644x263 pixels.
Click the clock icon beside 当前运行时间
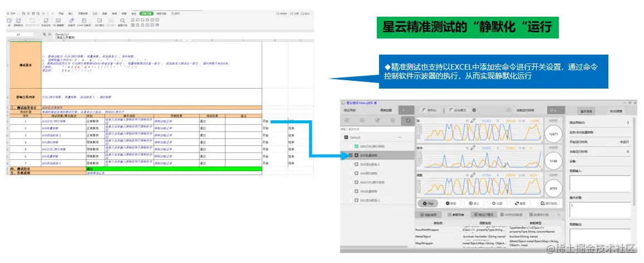[x=509, y=110]
